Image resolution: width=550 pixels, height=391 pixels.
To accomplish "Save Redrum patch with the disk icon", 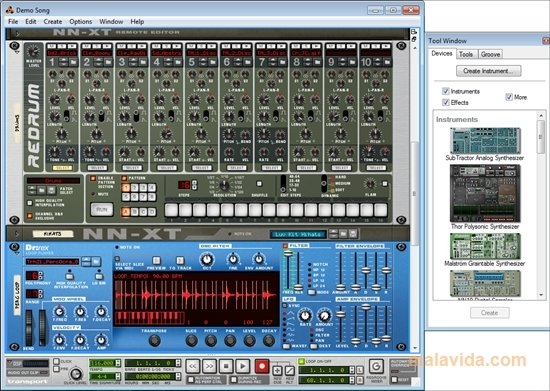I will pos(51,190).
